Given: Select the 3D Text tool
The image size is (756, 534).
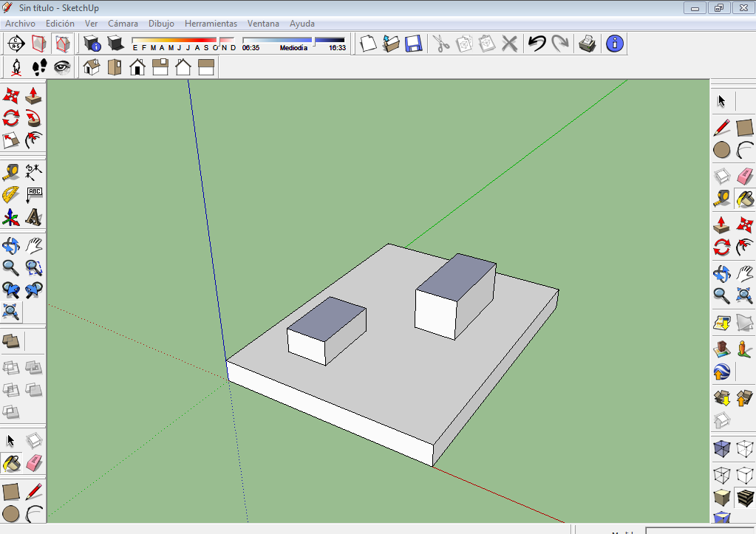Looking at the screenshot, I should coord(34,217).
